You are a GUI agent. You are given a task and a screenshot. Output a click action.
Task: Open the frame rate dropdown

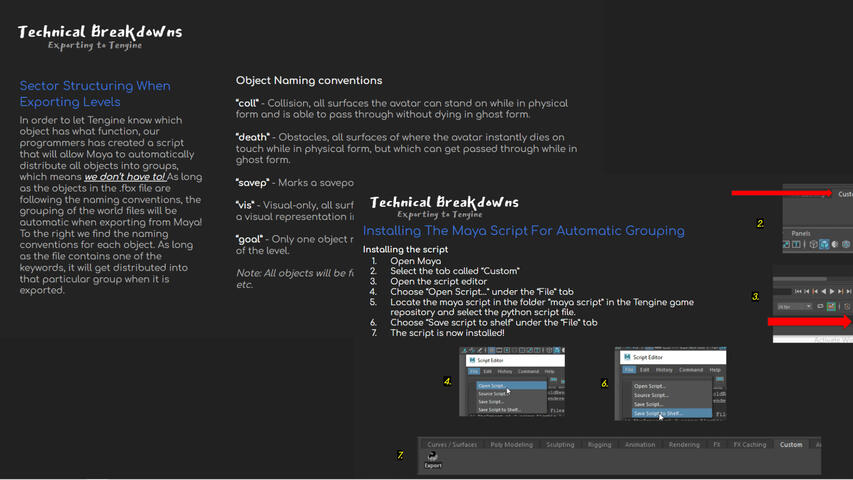pos(794,307)
